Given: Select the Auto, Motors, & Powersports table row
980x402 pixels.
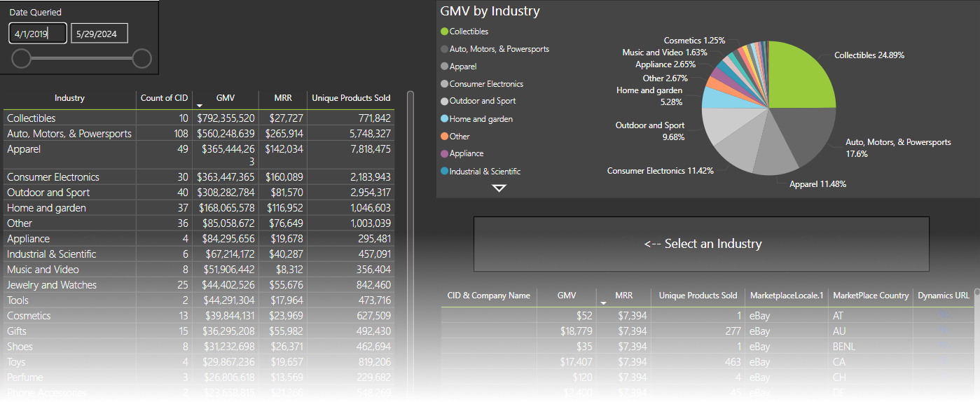Looking at the screenshot, I should (200, 134).
